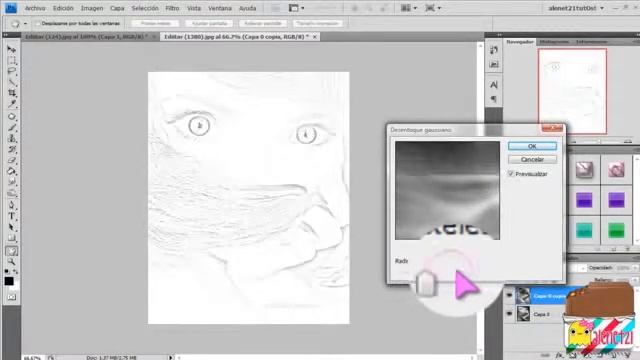The image size is (640, 360).
Task: Click Ajustar pantalla button
Action: pyautogui.click(x=209, y=24)
